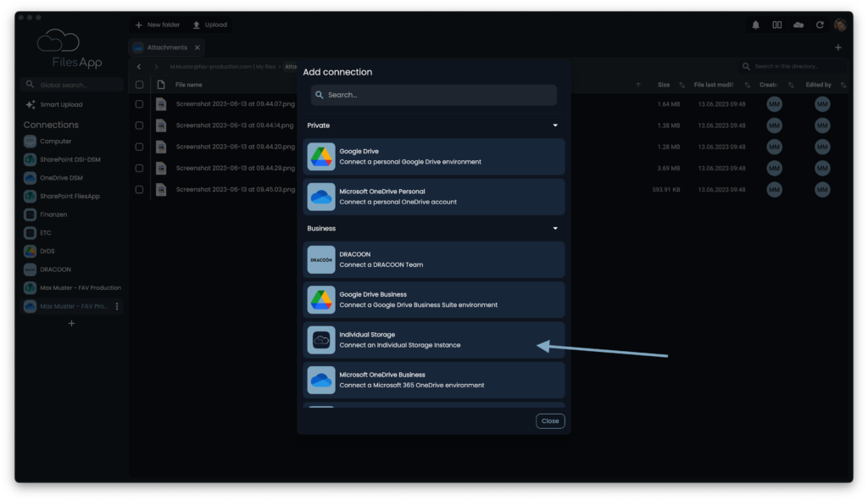Viewport: 868px width, 501px height.
Task: Click the New folder button
Action: pos(158,25)
